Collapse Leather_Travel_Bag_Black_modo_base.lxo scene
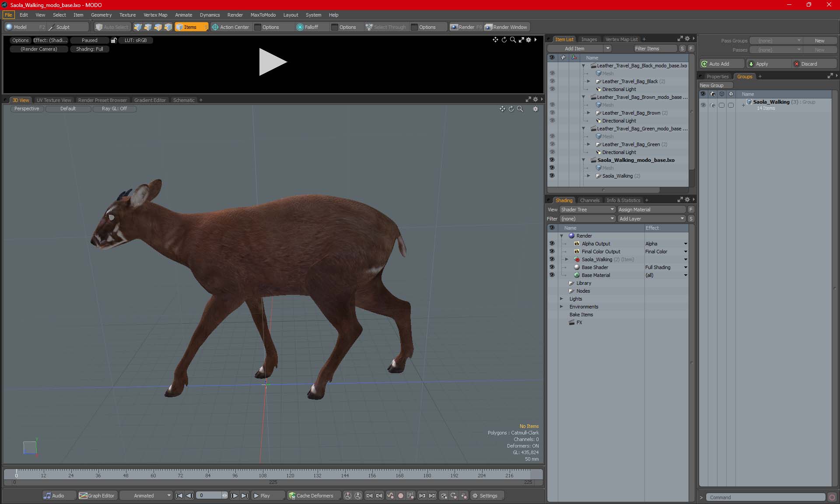Viewport: 840px width, 504px height. 583,66
